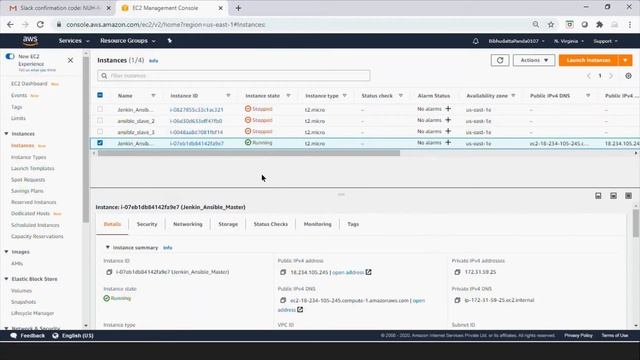The width and height of the screenshot is (640, 360).
Task: Select checkbox for ansible_slave_3
Action: click(x=100, y=132)
